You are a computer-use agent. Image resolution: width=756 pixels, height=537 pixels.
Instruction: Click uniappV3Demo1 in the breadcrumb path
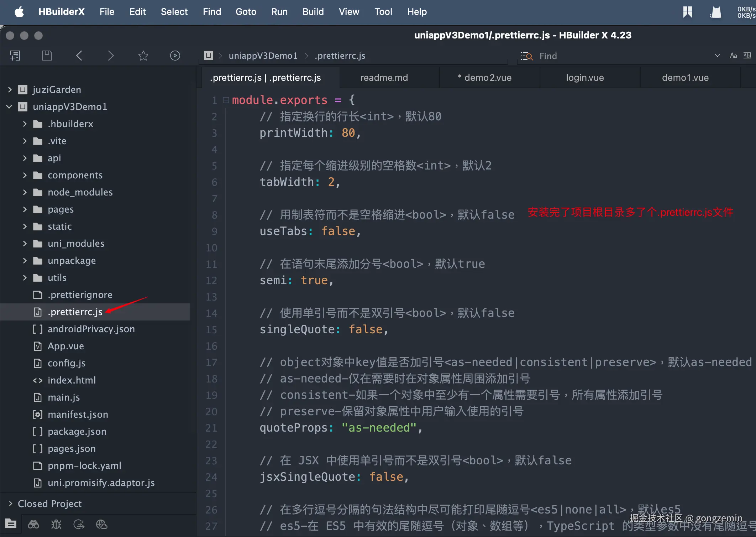pos(263,56)
